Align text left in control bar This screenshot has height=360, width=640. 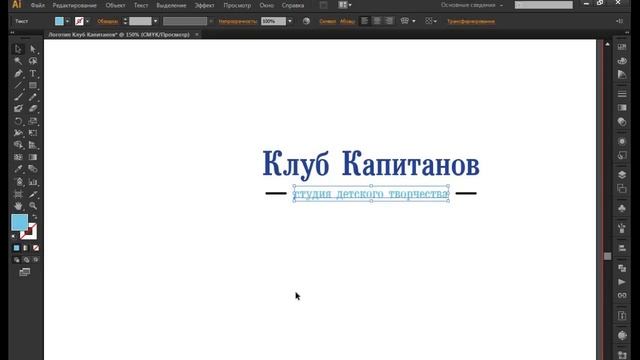364,21
